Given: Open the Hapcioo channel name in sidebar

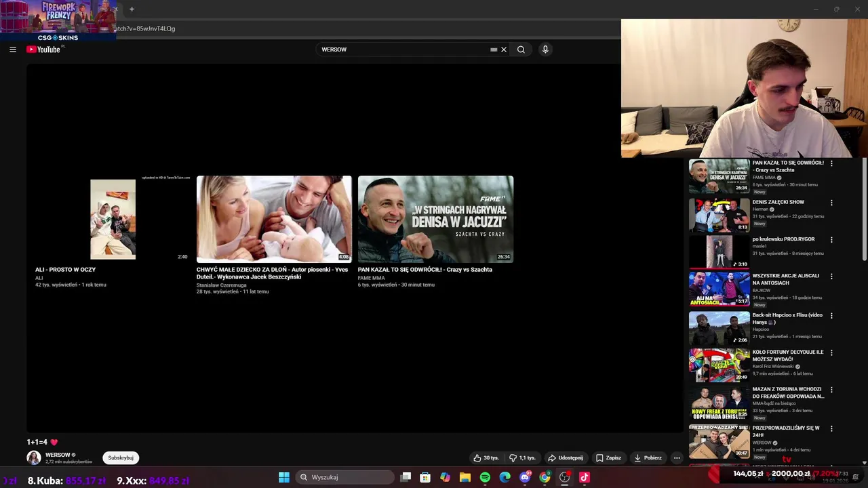Looking at the screenshot, I should 761,329.
